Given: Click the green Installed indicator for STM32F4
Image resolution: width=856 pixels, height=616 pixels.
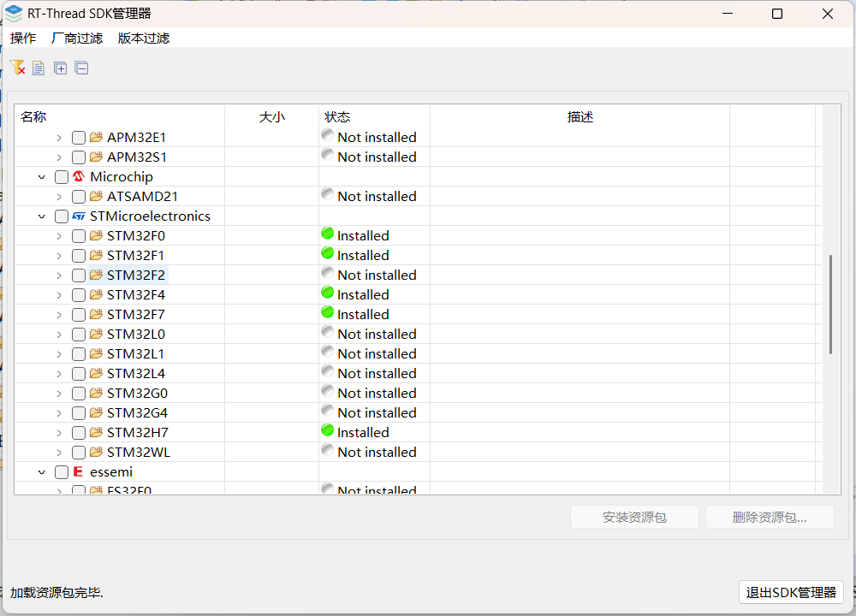Looking at the screenshot, I should tap(327, 293).
